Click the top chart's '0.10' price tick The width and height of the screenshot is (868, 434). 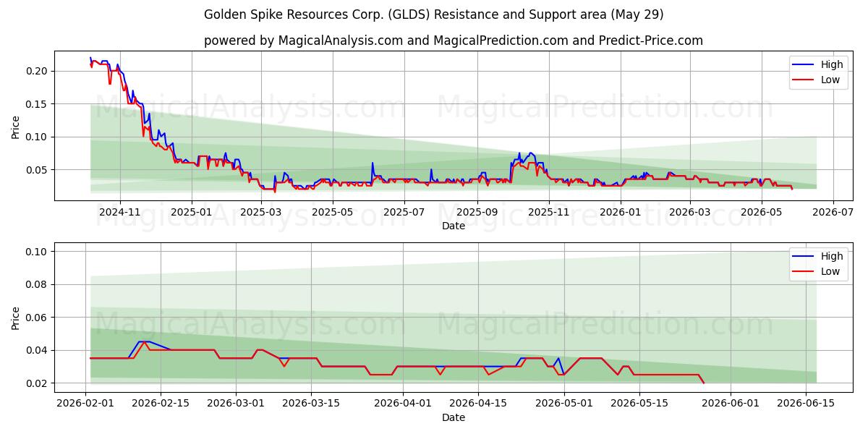pyautogui.click(x=38, y=137)
